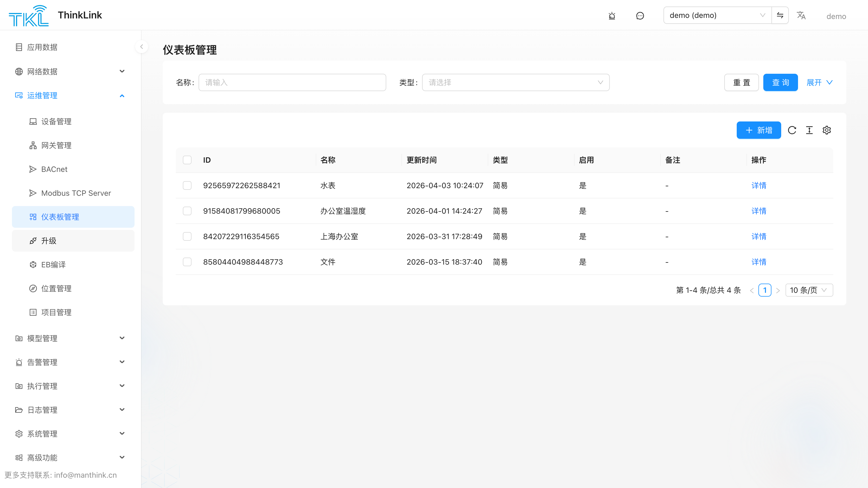Open the alarm bell notifications icon
The width and height of the screenshot is (868, 488).
click(612, 15)
